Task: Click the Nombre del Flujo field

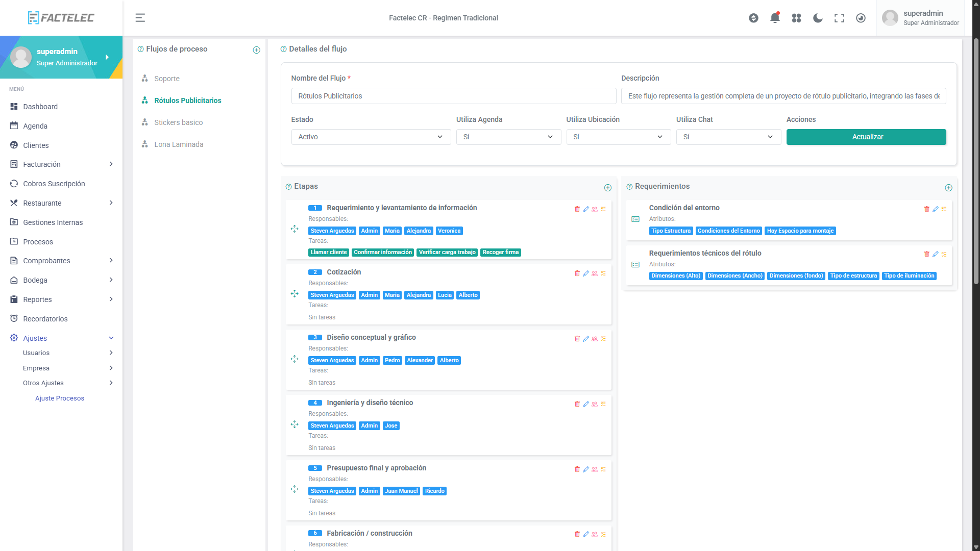Action: click(x=453, y=96)
